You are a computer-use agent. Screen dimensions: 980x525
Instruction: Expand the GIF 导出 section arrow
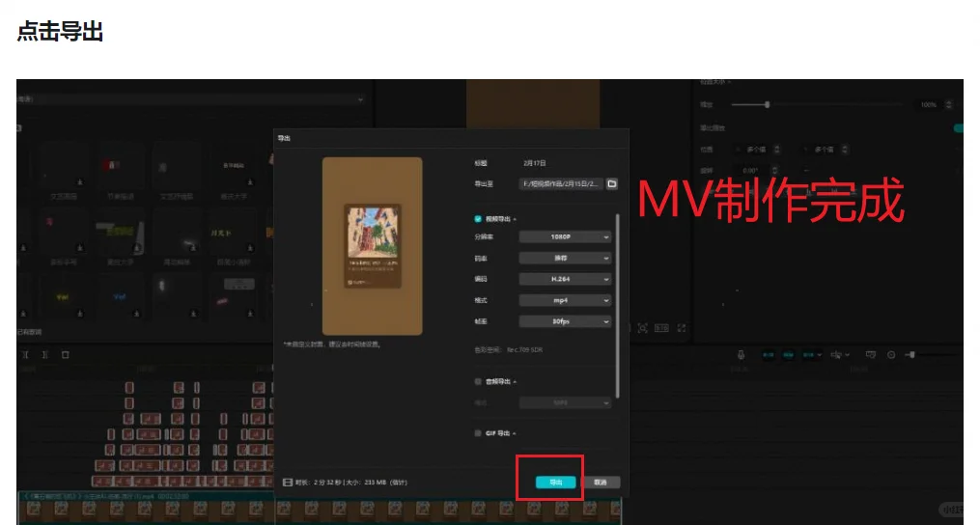pos(515,433)
